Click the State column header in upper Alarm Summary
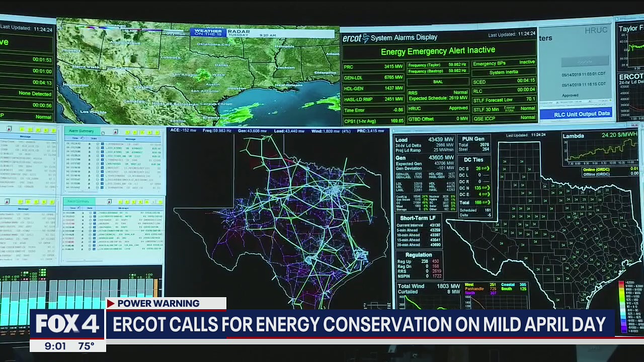 coord(94,138)
